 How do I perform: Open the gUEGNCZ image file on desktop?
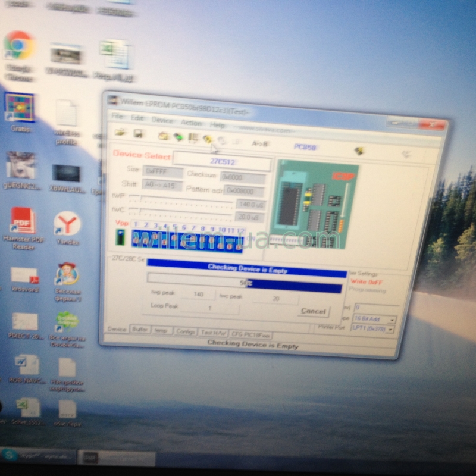[x=21, y=170]
